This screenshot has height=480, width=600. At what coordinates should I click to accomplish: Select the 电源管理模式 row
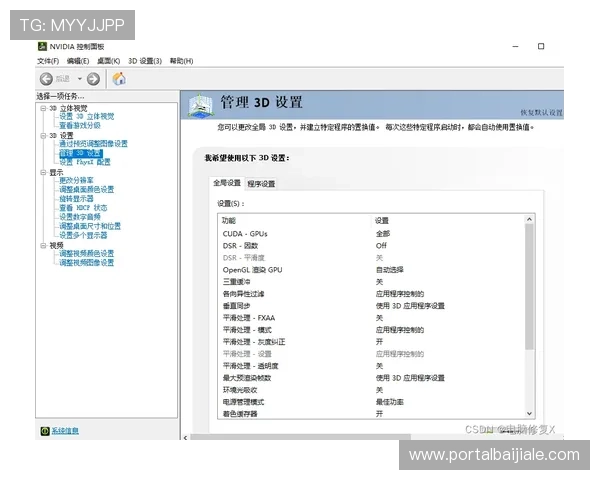pos(371,402)
